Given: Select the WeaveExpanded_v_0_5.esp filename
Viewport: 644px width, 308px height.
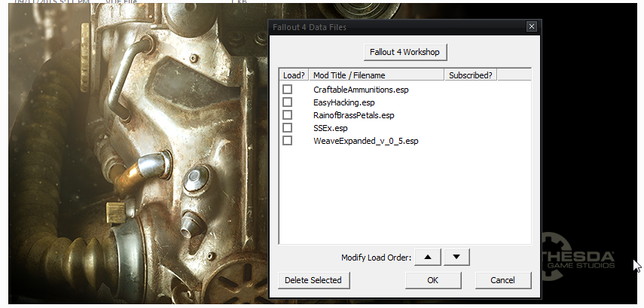Looking at the screenshot, I should click(366, 141).
